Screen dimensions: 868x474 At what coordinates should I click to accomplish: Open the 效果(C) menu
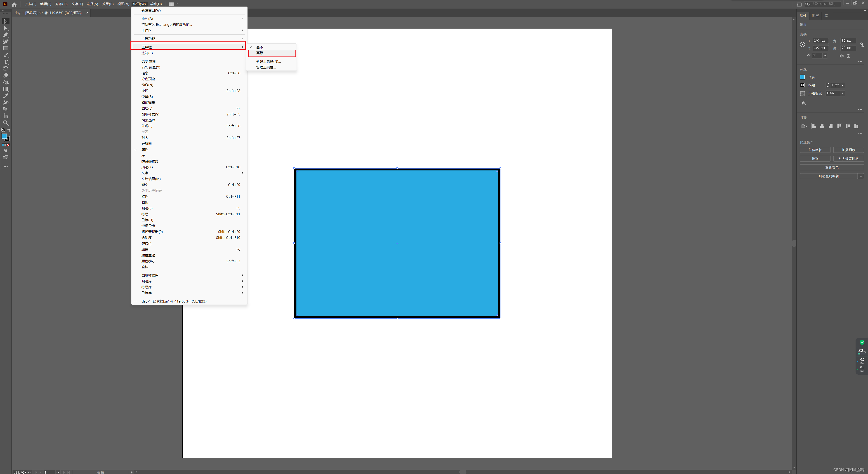(108, 4)
